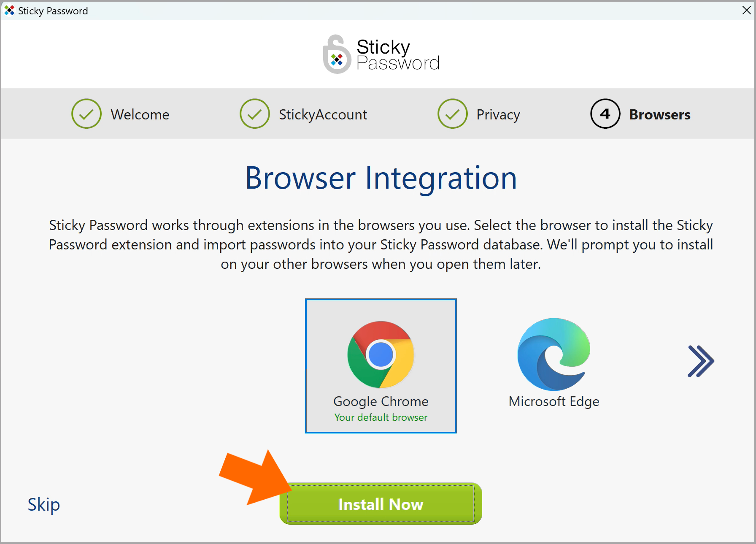Click the step 4 Browsers circle icon
Screen dimensions: 756x544
click(x=605, y=114)
